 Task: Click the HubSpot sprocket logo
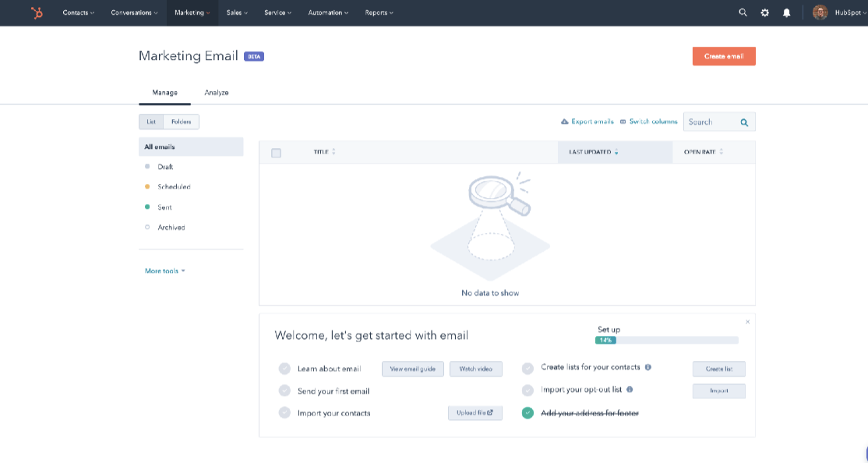[37, 12]
